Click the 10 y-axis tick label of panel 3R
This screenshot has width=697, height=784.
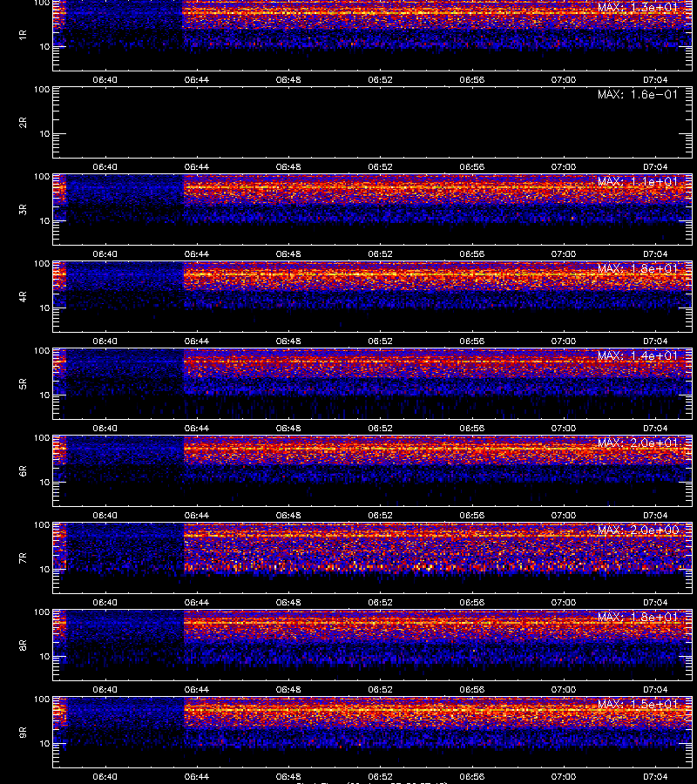44,221
